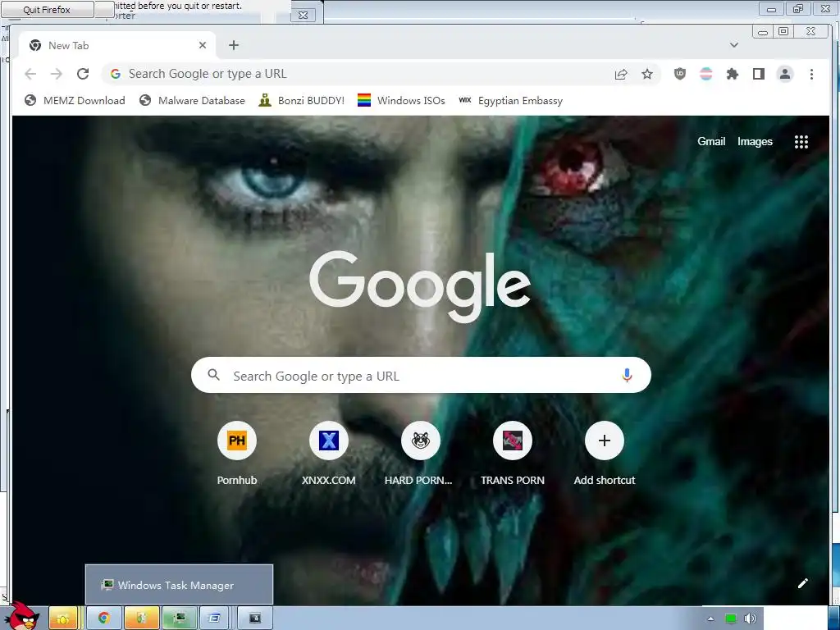The image size is (840, 630).
Task: Open the Bonzi BUDDY! bookmark
Action: 301,101
